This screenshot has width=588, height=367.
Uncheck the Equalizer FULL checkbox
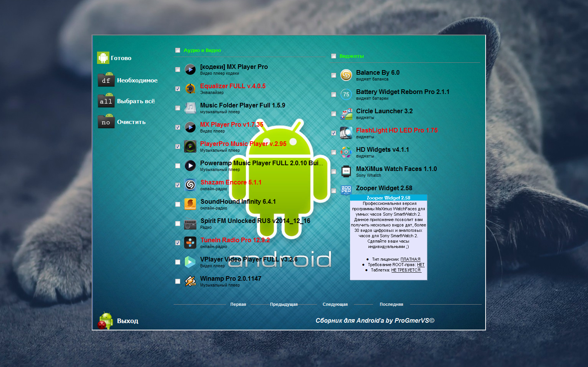(x=178, y=89)
